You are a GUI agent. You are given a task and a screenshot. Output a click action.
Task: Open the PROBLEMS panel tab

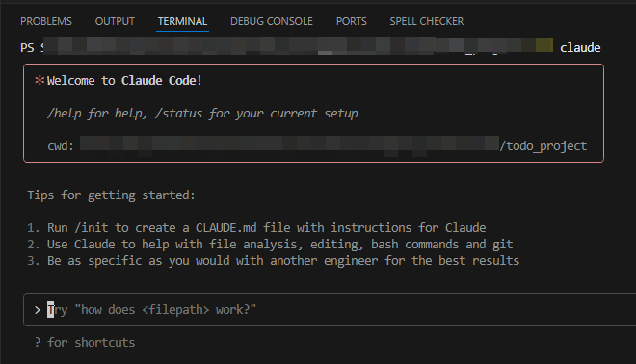[46, 21]
